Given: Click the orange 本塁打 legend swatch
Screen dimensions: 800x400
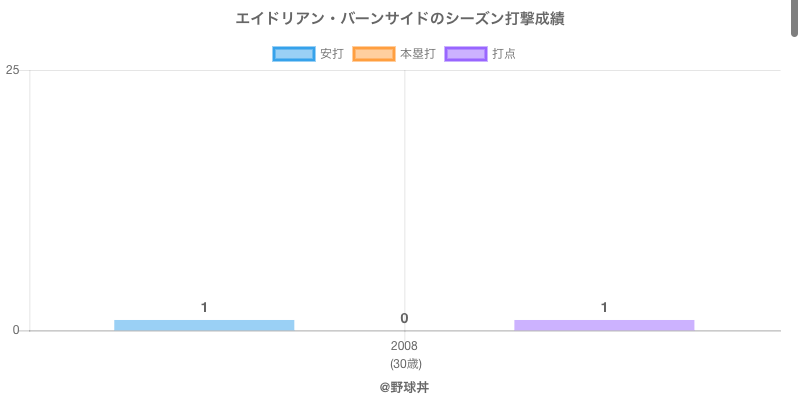Looking at the screenshot, I should click(x=374, y=54).
